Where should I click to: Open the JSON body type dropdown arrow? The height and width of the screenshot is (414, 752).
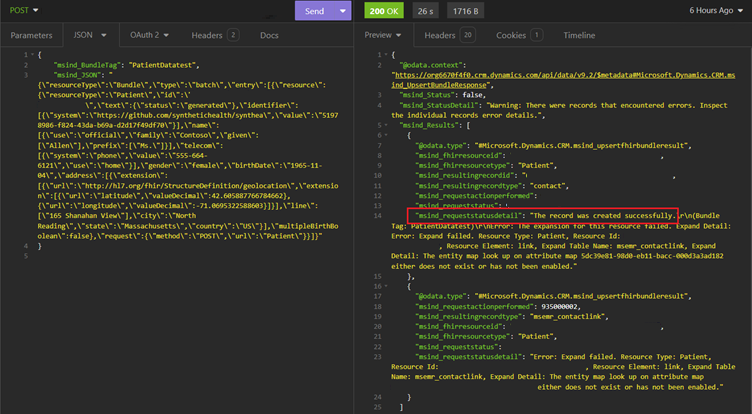(104, 35)
